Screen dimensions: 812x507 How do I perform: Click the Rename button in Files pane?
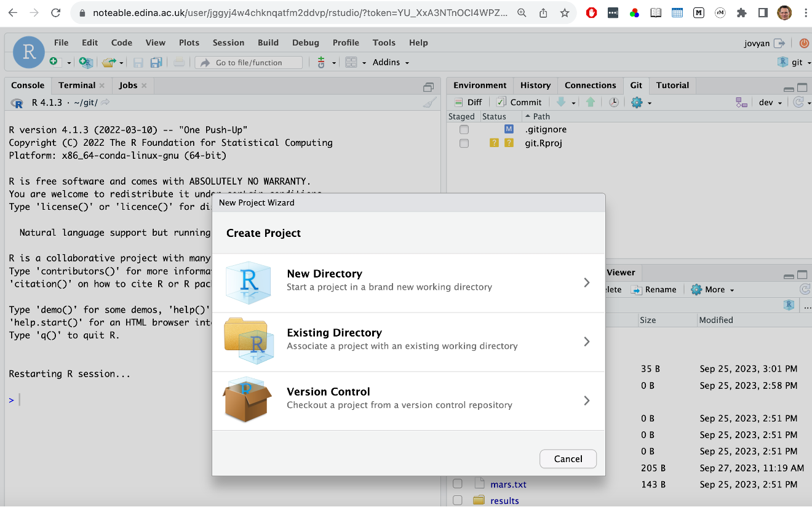pyautogui.click(x=653, y=289)
